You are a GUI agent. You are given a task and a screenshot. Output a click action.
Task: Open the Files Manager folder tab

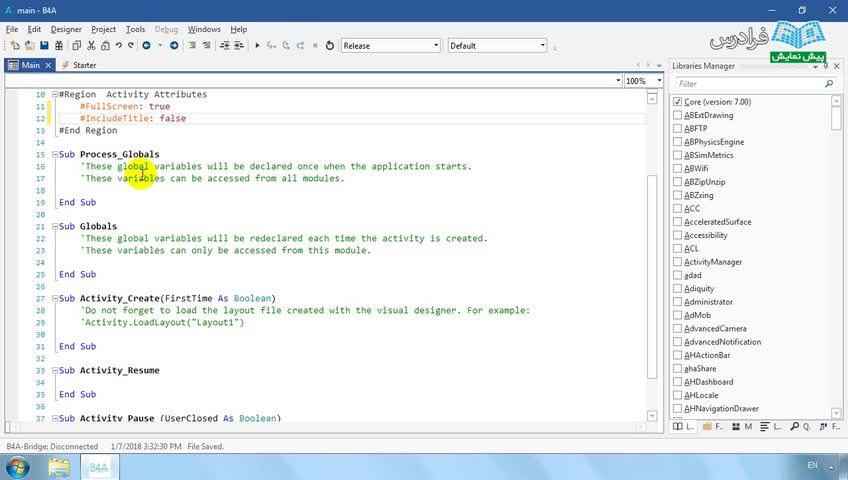click(713, 426)
